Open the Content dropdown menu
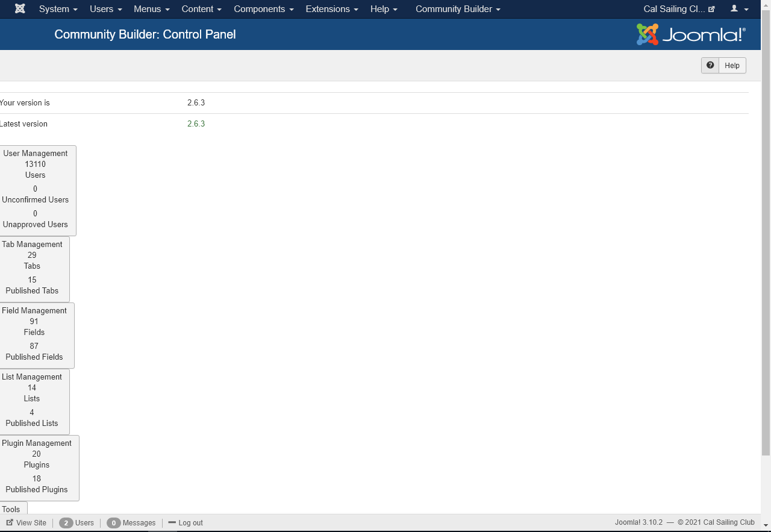771x532 pixels. click(x=201, y=9)
